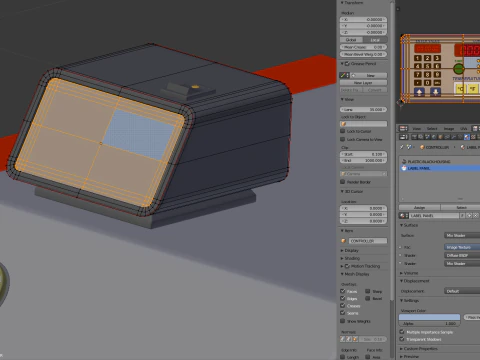The image size is (480, 360).
Task: Toggle the pin icon in the properties breadcrumb
Action: pyautogui.click(x=401, y=147)
